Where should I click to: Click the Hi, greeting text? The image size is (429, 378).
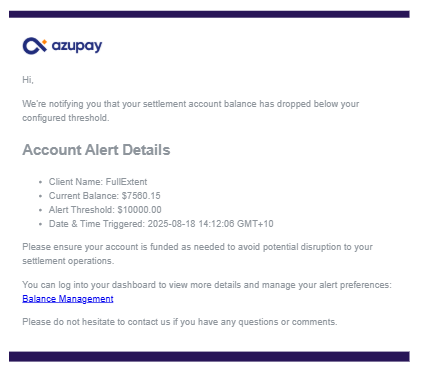click(x=28, y=80)
